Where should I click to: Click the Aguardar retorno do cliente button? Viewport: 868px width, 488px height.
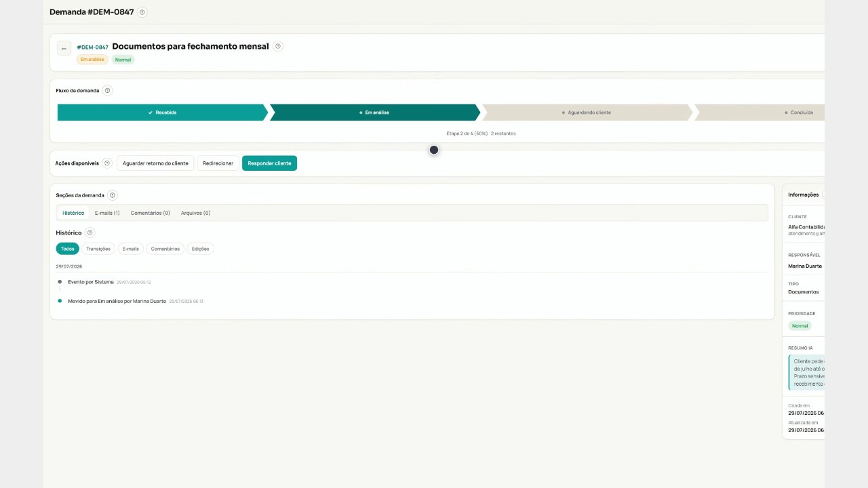coord(155,163)
